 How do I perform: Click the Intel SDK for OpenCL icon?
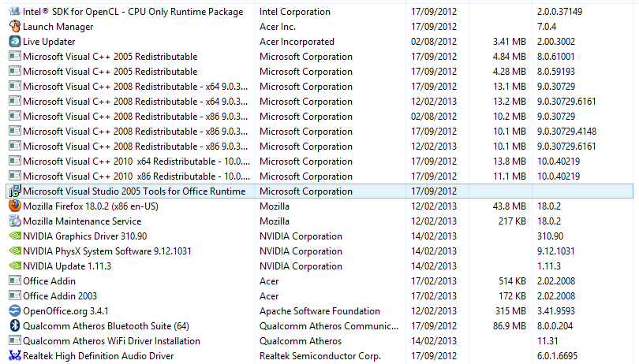click(15, 11)
